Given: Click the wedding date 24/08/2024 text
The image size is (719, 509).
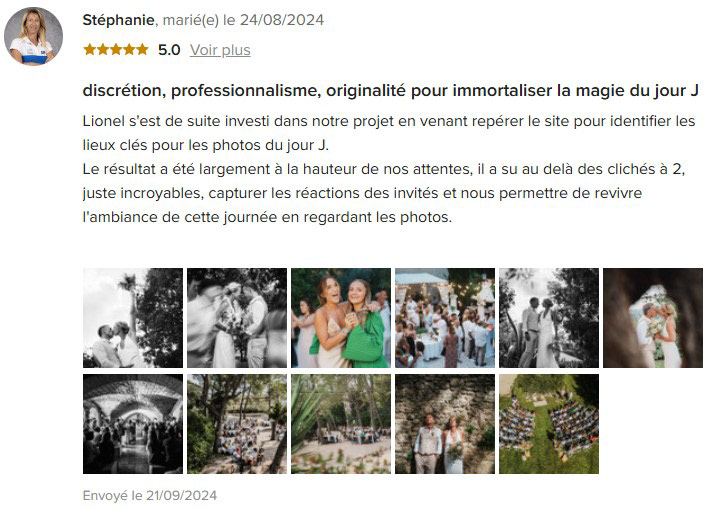Looking at the screenshot, I should coord(282,20).
